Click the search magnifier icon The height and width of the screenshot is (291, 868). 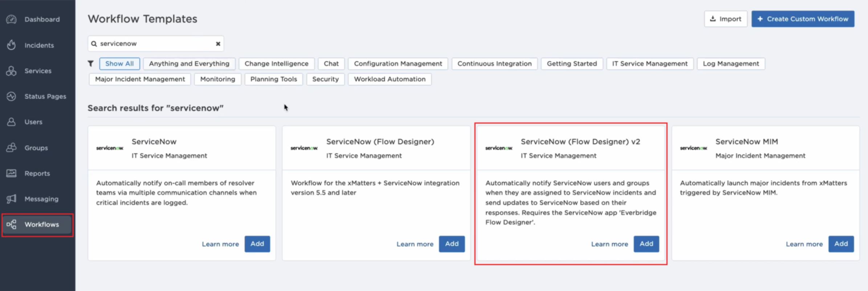pyautogui.click(x=94, y=44)
